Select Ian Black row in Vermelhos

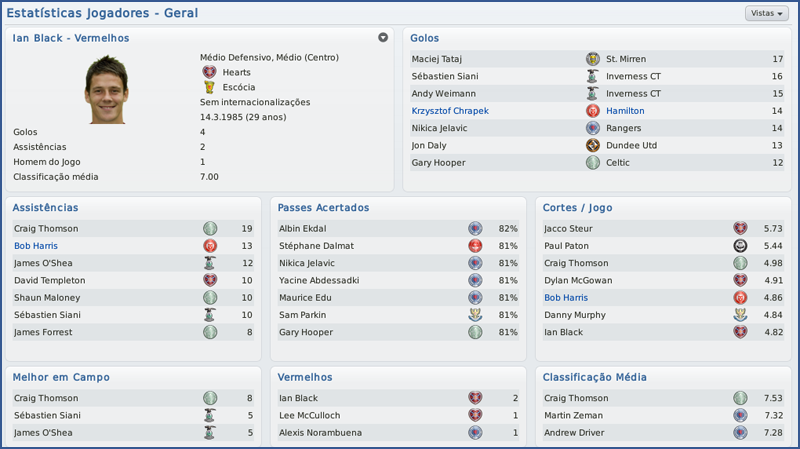click(x=397, y=398)
